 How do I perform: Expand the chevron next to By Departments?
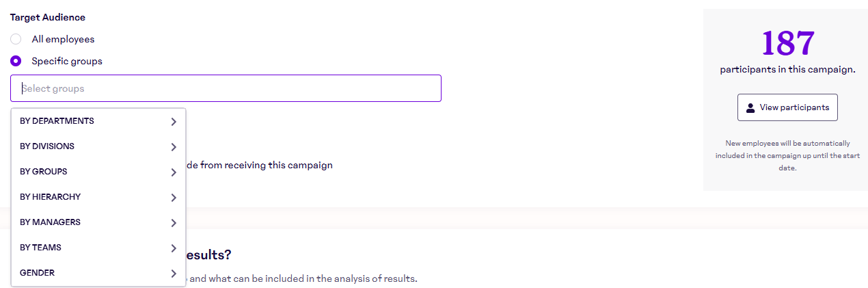[x=174, y=122]
